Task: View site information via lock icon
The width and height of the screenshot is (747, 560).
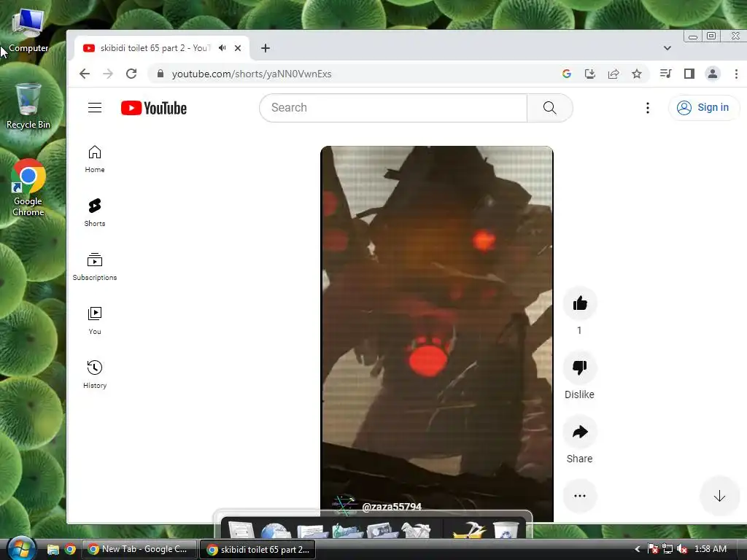Action: (x=160, y=74)
